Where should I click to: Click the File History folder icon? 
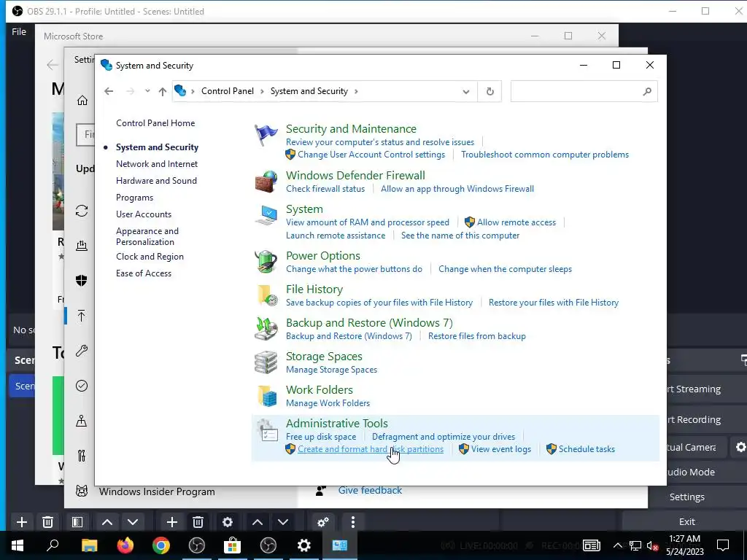coord(267,295)
